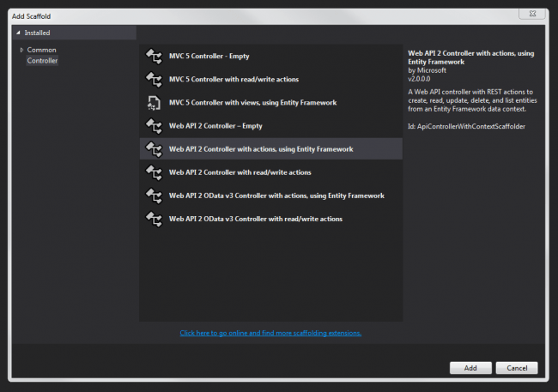Image resolution: width=558 pixels, height=392 pixels.
Task: Click the 'by Microsoft' author text
Action: (427, 70)
